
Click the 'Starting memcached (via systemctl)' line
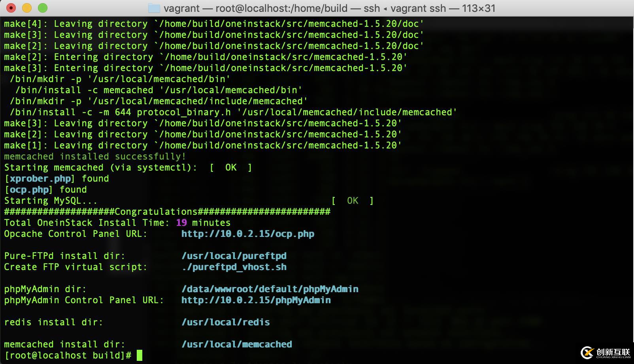pos(128,167)
